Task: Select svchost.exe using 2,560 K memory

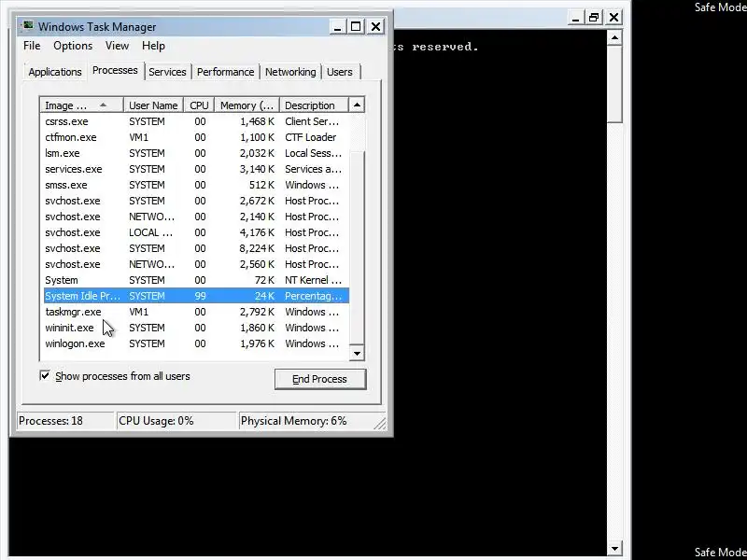Action: tap(196, 264)
